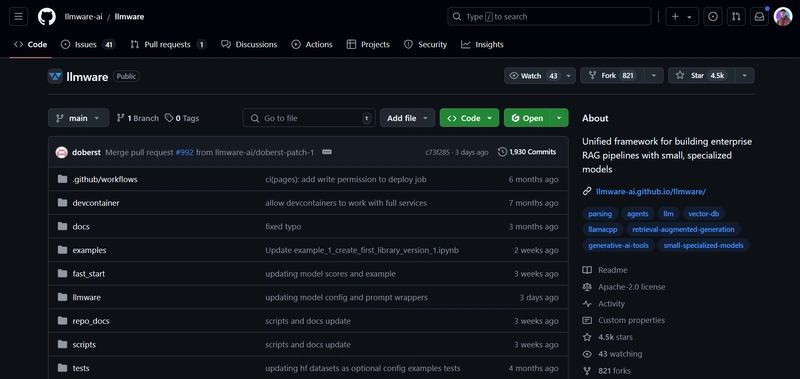The image size is (800, 379).
Task: Open the hamburger navigation menu
Action: (18, 16)
